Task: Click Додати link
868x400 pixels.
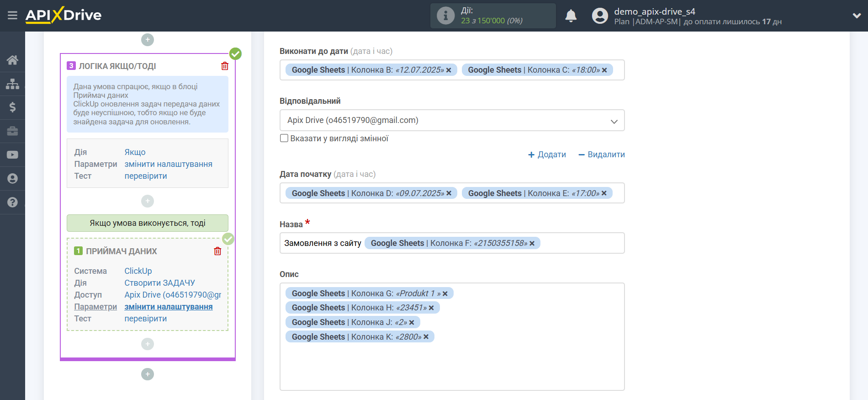Action: [547, 155]
